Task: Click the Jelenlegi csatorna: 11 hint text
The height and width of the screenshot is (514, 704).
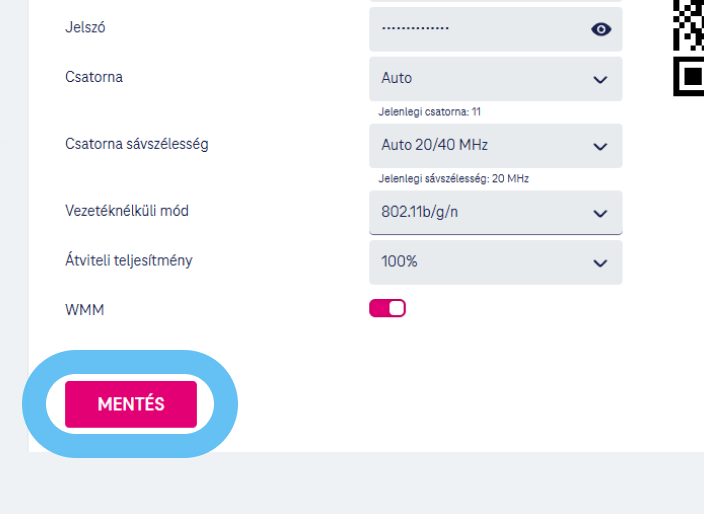Action: coord(429,111)
